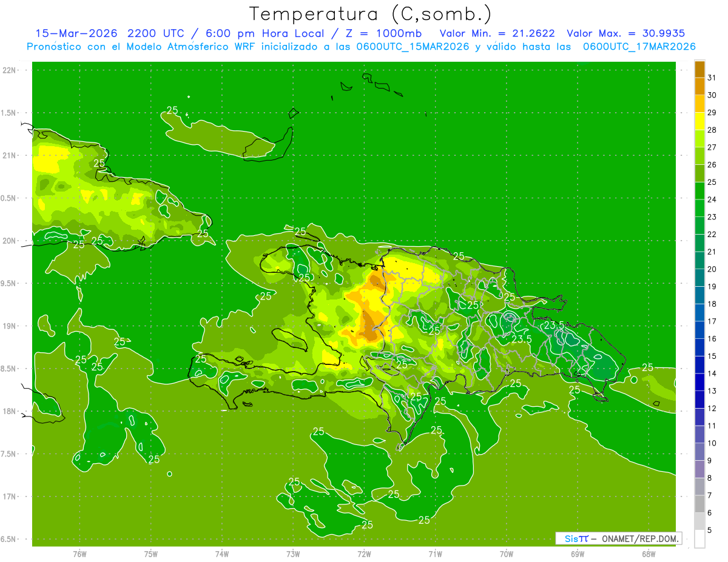This screenshot has height=562, width=728.
Task: Click the legend value '8'
Action: click(710, 478)
